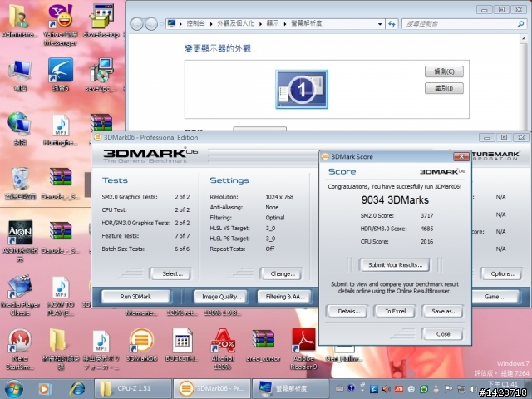Expand the Control Panel breadcrumb arrow
The width and height of the screenshot is (532, 399).
coord(211,24)
